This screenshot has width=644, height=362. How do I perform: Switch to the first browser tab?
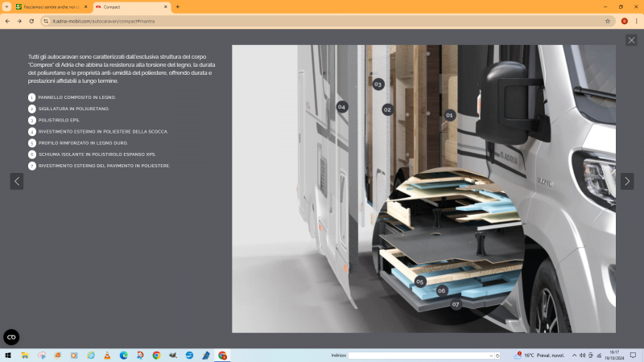(x=48, y=6)
